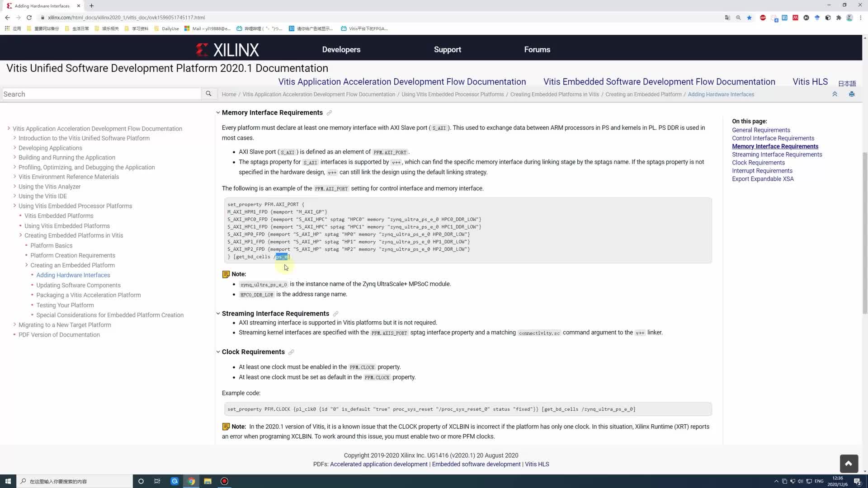Open Updating Software Components in tree
Viewport: 868px width, 488px height.
(78, 285)
